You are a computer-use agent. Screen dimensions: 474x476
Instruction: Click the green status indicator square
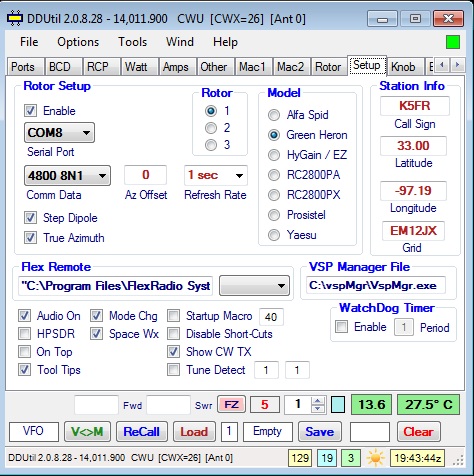[x=453, y=42]
